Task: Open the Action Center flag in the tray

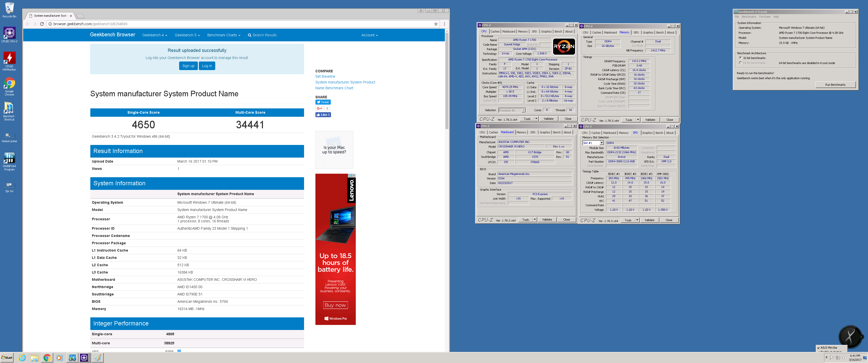Action: (832, 358)
